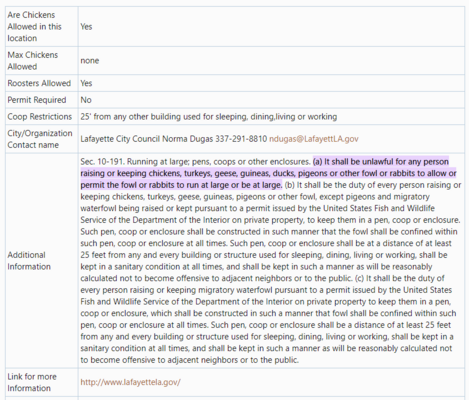Click the 'Are Chickens Allowed in this location' label
469x400 pixels.
[35, 27]
